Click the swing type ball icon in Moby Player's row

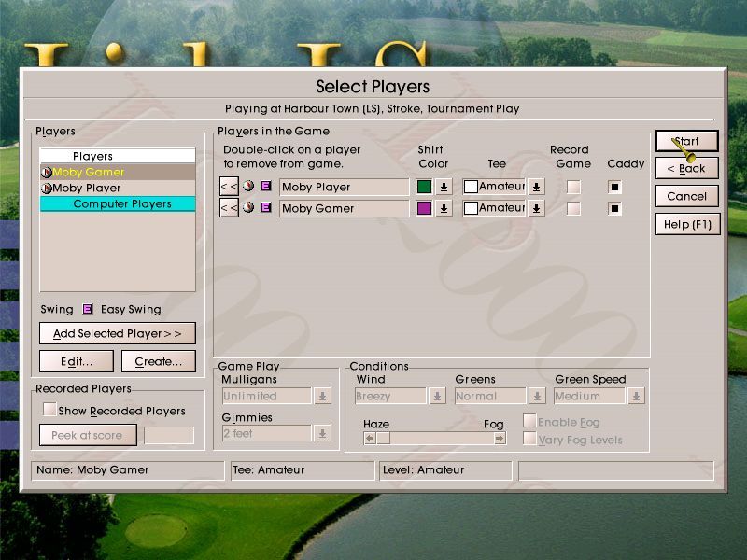point(250,187)
